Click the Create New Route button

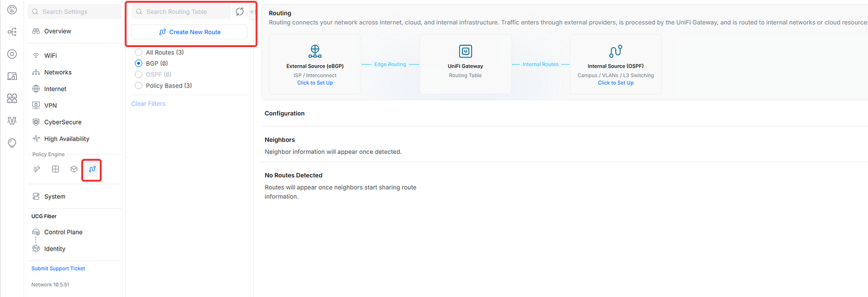click(x=189, y=32)
